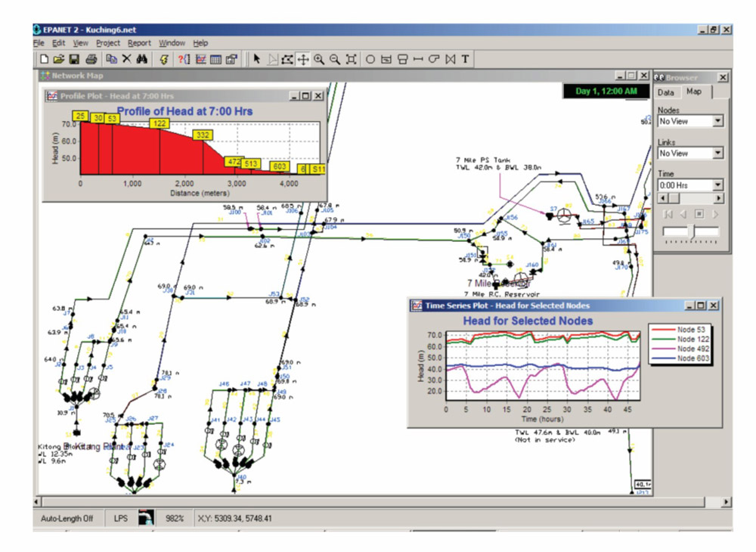
Task: Close the Browser panel
Action: click(723, 77)
